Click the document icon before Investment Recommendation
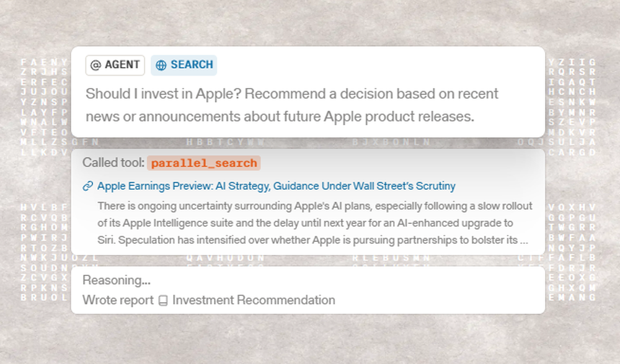This screenshot has height=364, width=620. (x=163, y=301)
